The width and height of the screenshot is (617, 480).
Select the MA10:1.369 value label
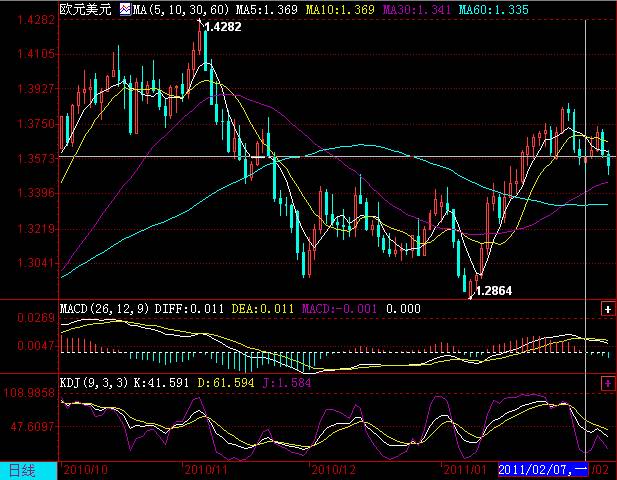[340, 9]
